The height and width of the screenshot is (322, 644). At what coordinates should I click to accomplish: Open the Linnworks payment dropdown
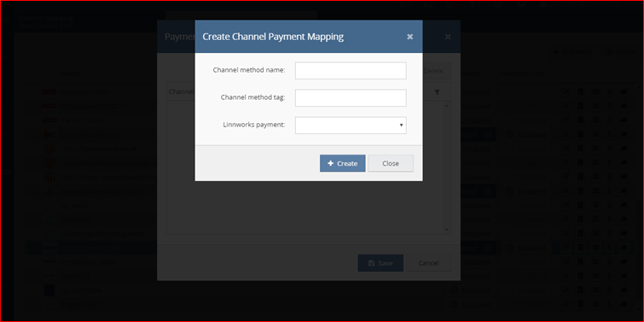click(x=351, y=125)
